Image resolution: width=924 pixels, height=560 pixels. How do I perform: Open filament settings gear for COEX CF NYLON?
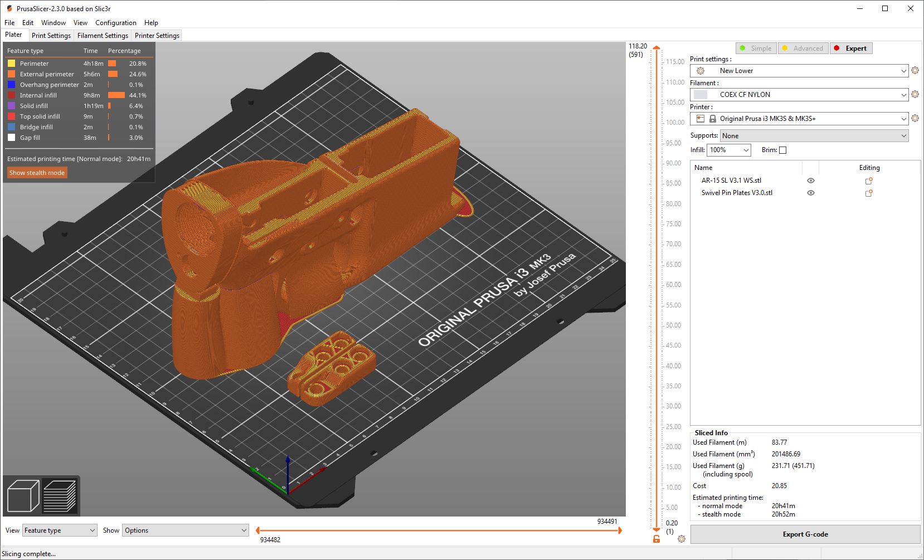coord(915,95)
